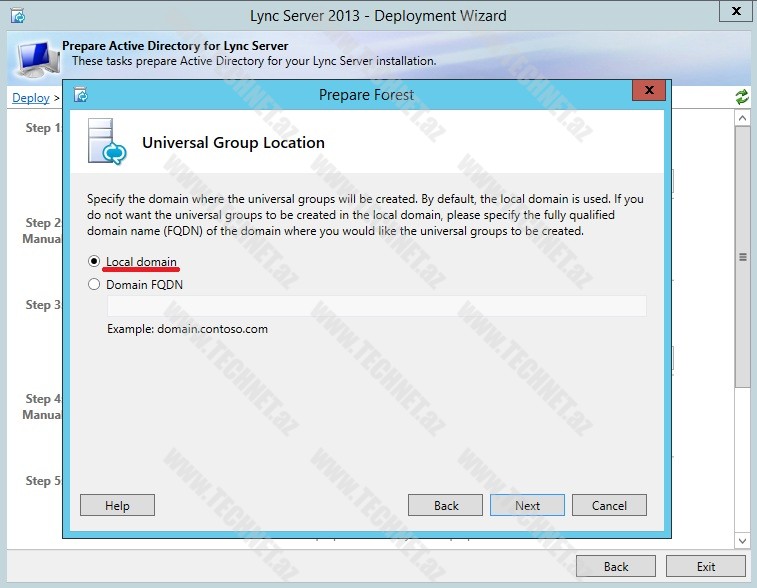Click the 'Universal Group Location' heading
This screenshot has height=588, width=757.
click(233, 143)
